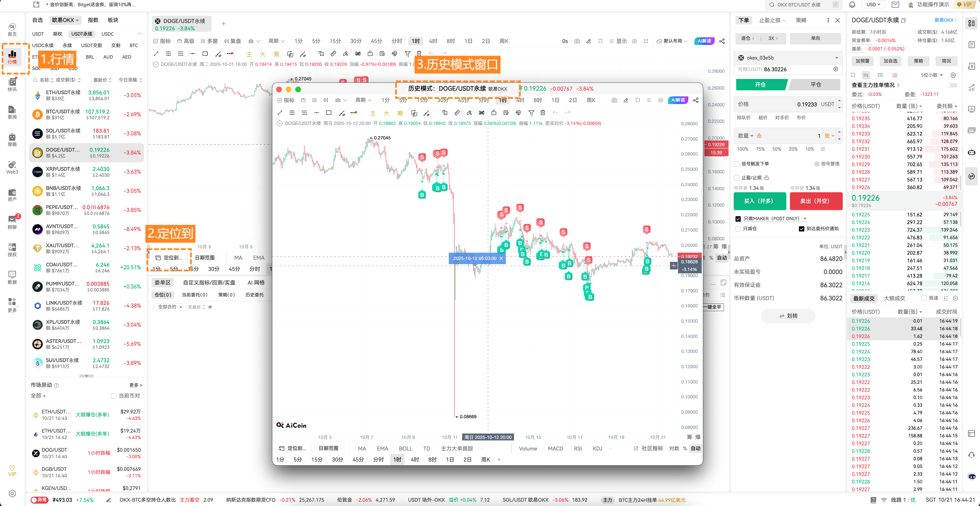Open the USD currency dropdown
The image size is (980, 506).
874,5
